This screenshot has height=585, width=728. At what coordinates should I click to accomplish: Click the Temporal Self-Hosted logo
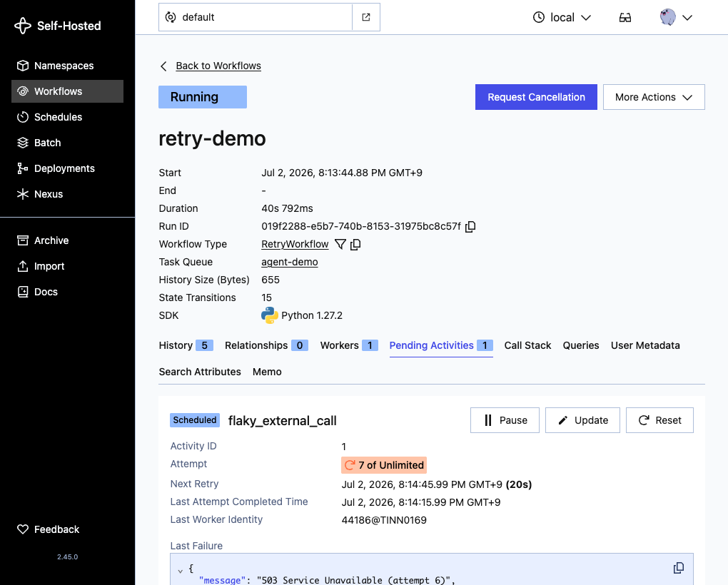[x=58, y=26]
